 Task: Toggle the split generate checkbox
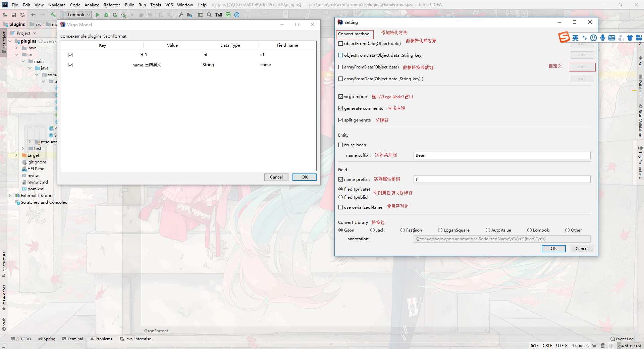tap(340, 120)
